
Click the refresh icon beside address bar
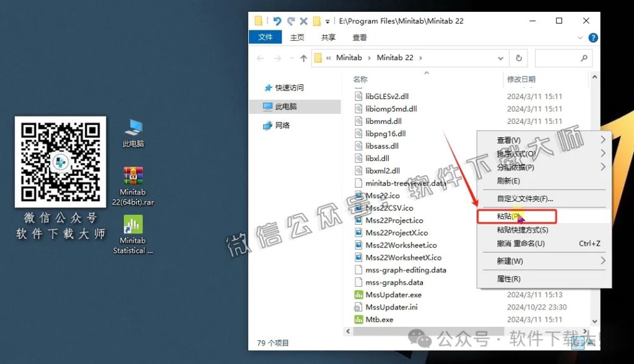click(x=519, y=57)
